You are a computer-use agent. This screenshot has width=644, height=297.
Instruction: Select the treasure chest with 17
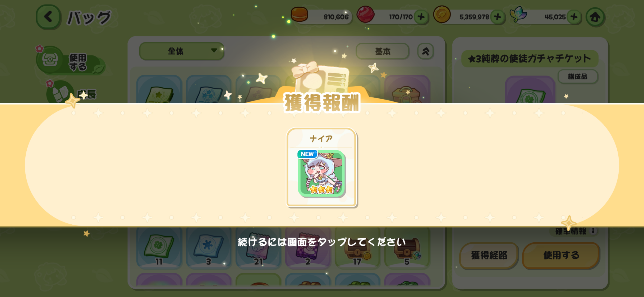pyautogui.click(x=357, y=248)
